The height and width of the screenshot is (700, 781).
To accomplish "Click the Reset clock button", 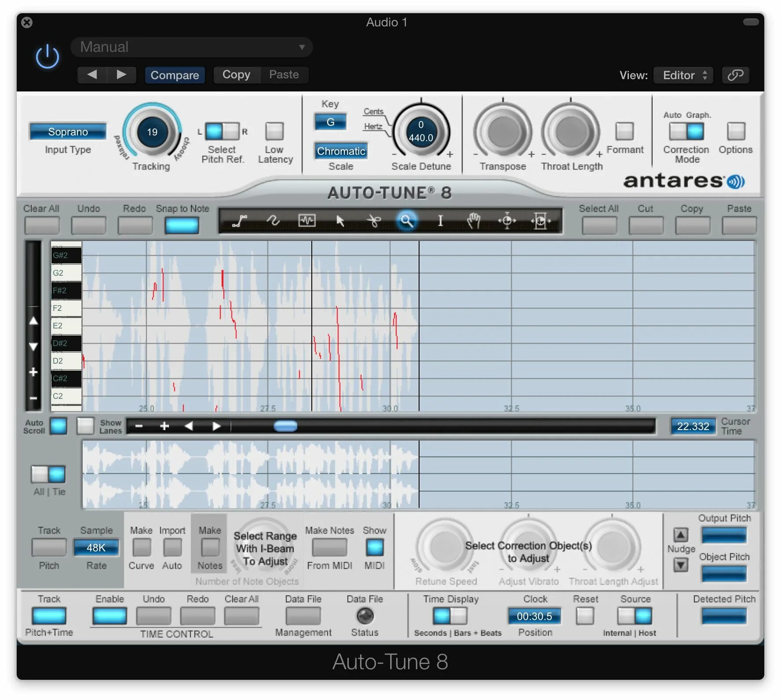I will [x=585, y=616].
